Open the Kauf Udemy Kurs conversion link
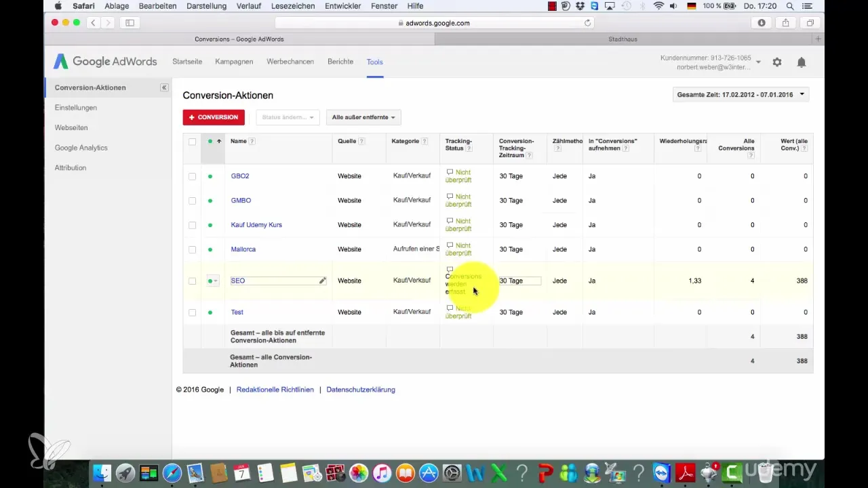This screenshot has height=488, width=868. [256, 225]
